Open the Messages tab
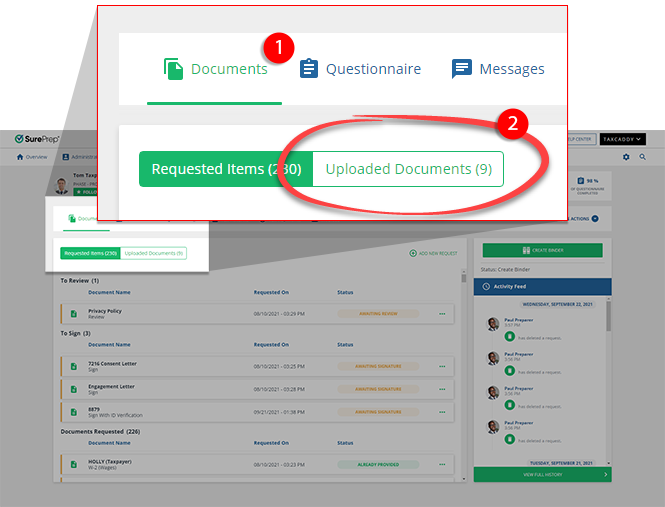Screen dimensions: 665x507 coord(498,69)
